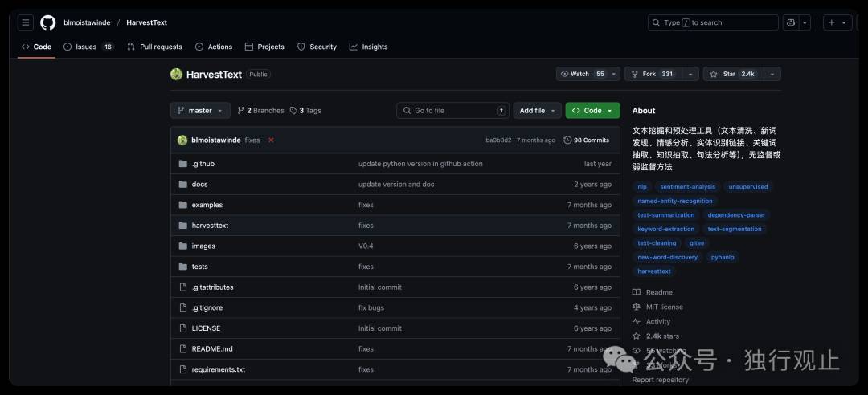Click the Activity pulse icon

(637, 321)
